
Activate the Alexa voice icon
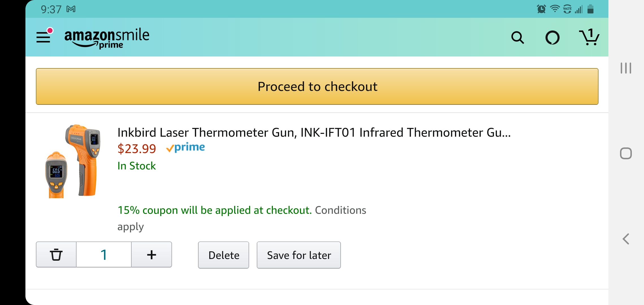pos(552,38)
